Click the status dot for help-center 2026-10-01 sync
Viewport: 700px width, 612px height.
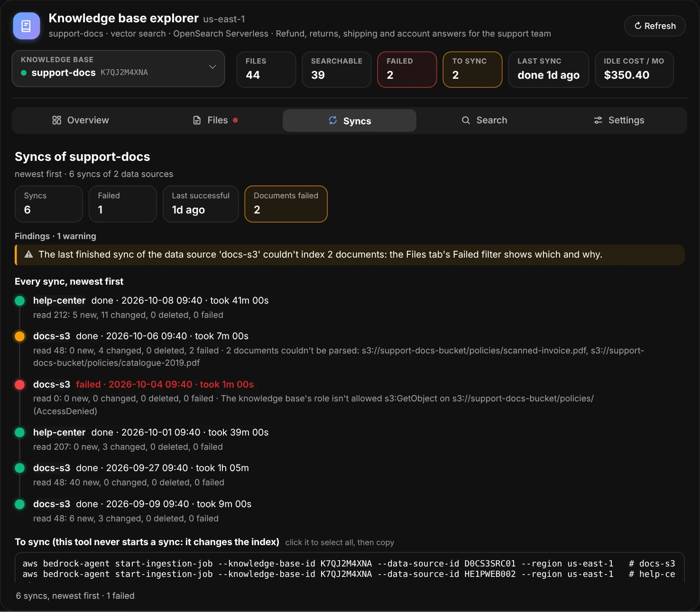(20, 432)
